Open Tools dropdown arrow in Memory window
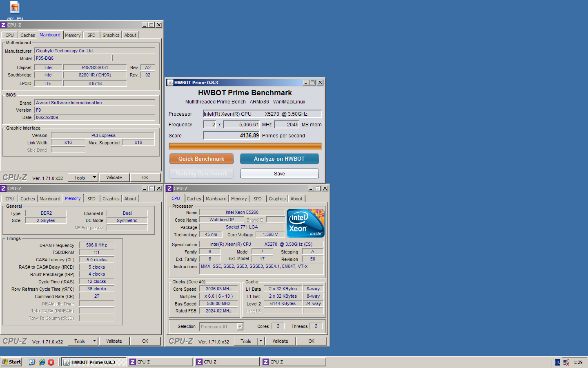This screenshot has height=368, width=588. tap(95, 341)
